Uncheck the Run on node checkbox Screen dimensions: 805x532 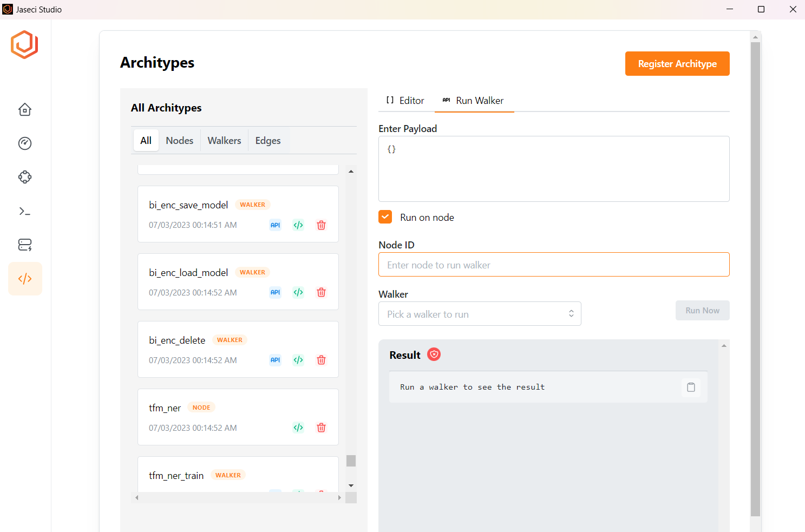(385, 217)
